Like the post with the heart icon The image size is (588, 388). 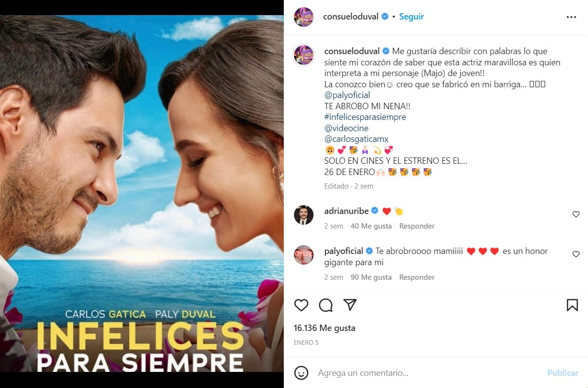(x=301, y=305)
